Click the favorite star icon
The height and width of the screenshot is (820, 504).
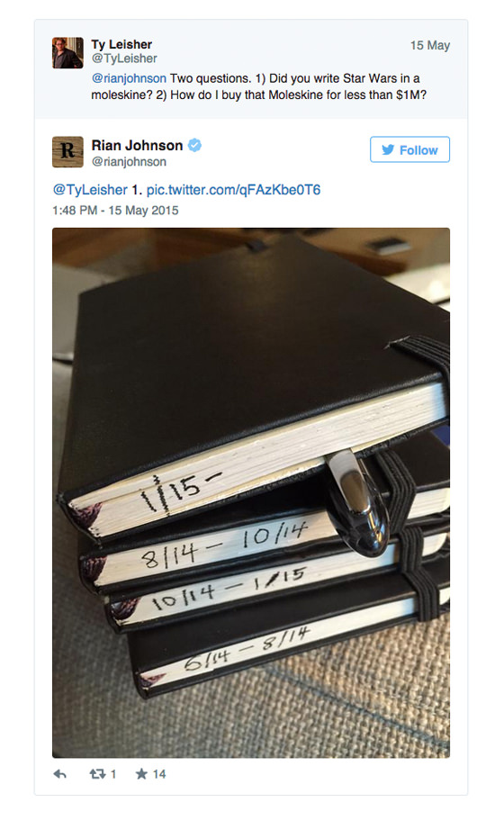[141, 773]
